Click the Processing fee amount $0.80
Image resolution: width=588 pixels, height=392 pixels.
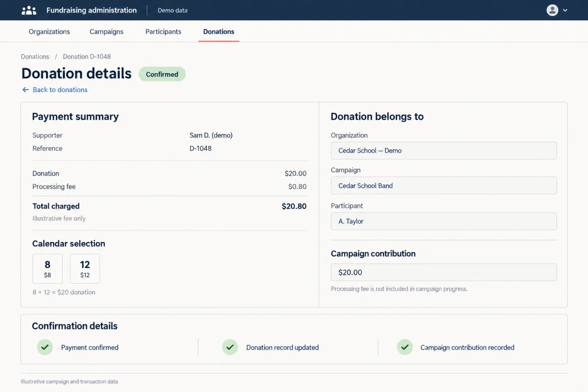point(297,186)
